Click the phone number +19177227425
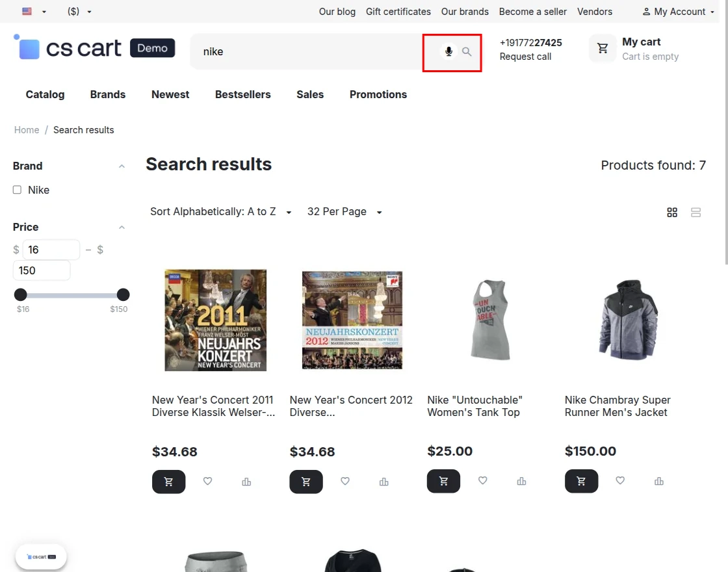Screen dimensions: 728x572 pos(530,43)
